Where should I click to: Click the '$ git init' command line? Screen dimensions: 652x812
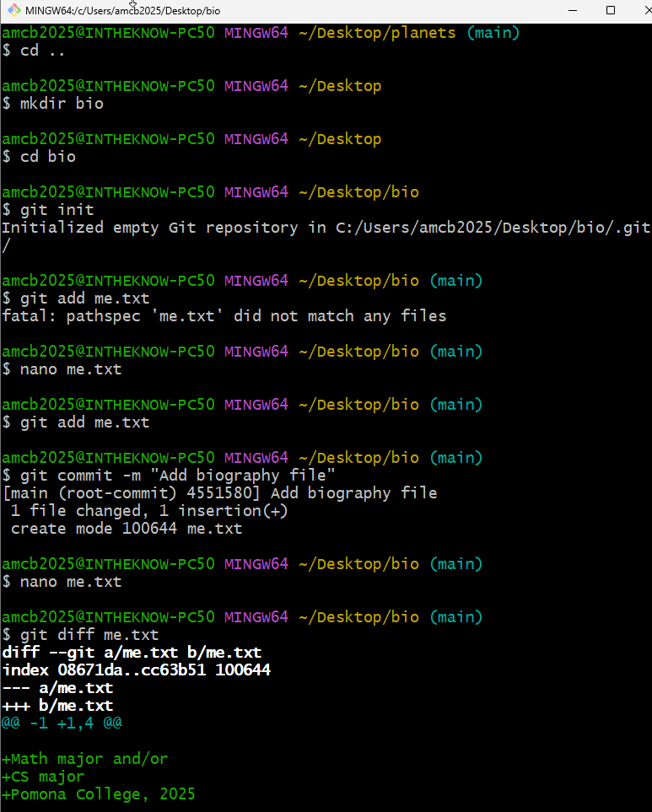click(48, 210)
